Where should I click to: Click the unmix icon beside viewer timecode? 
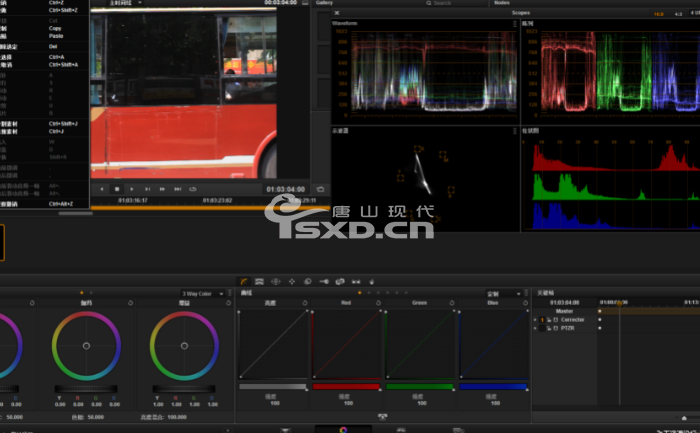click(320, 189)
